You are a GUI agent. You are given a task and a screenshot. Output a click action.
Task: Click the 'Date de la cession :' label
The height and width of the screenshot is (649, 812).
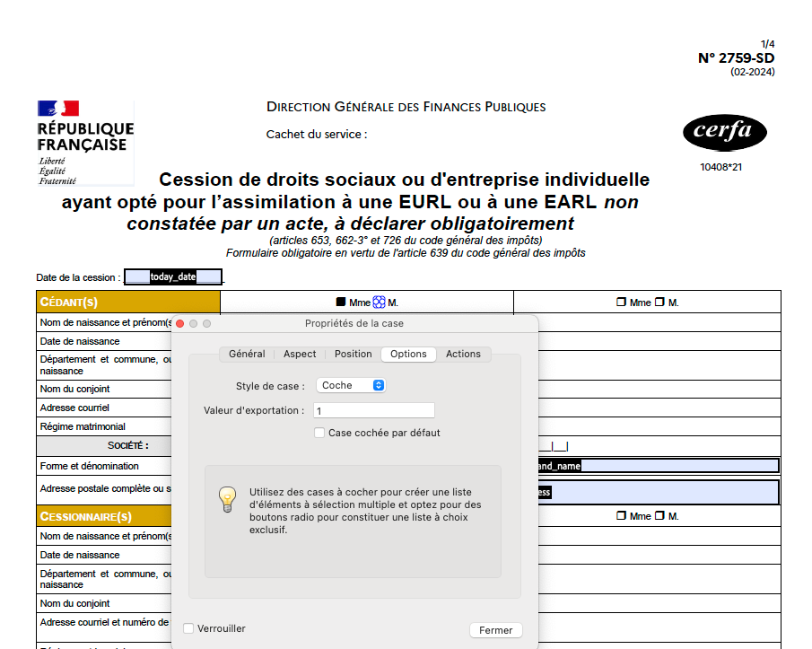78,277
